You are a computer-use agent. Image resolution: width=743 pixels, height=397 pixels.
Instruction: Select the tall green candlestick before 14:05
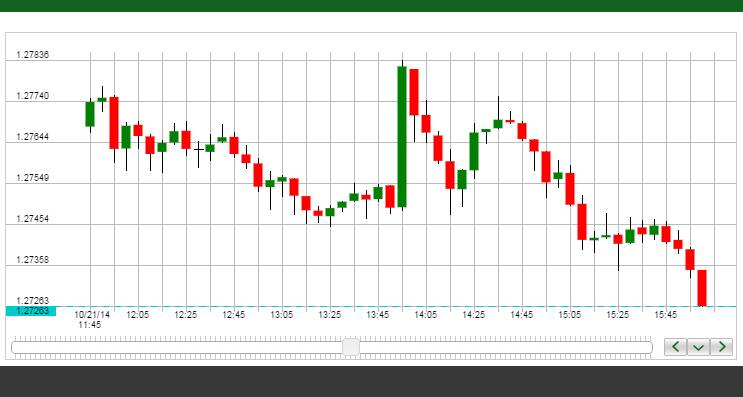(402, 136)
